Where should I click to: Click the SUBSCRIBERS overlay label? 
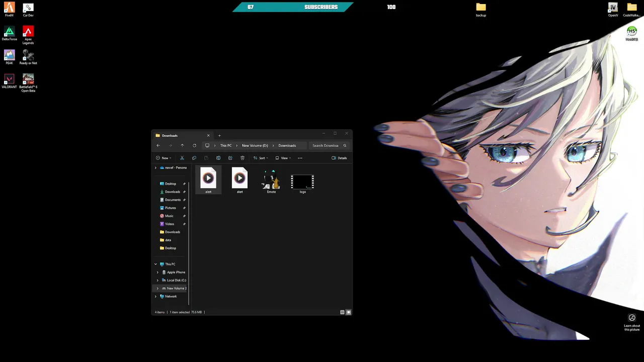click(x=321, y=7)
